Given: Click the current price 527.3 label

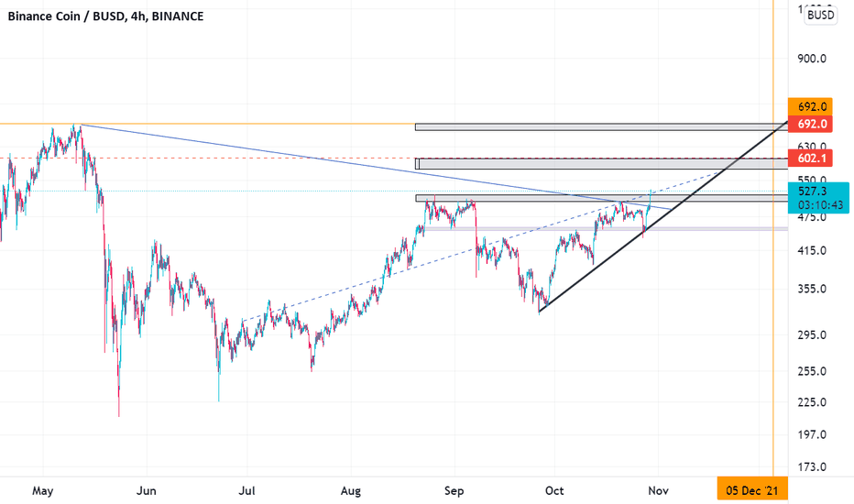Looking at the screenshot, I should pos(812,192).
